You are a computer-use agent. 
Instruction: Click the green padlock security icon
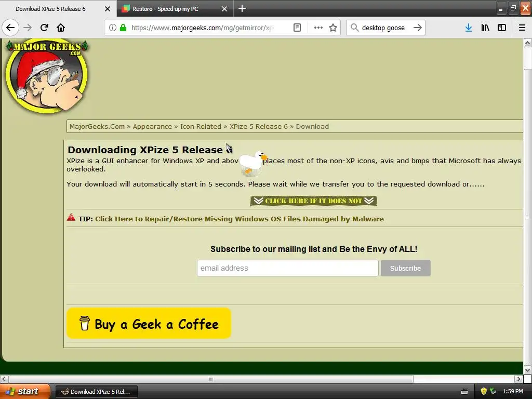pyautogui.click(x=123, y=28)
